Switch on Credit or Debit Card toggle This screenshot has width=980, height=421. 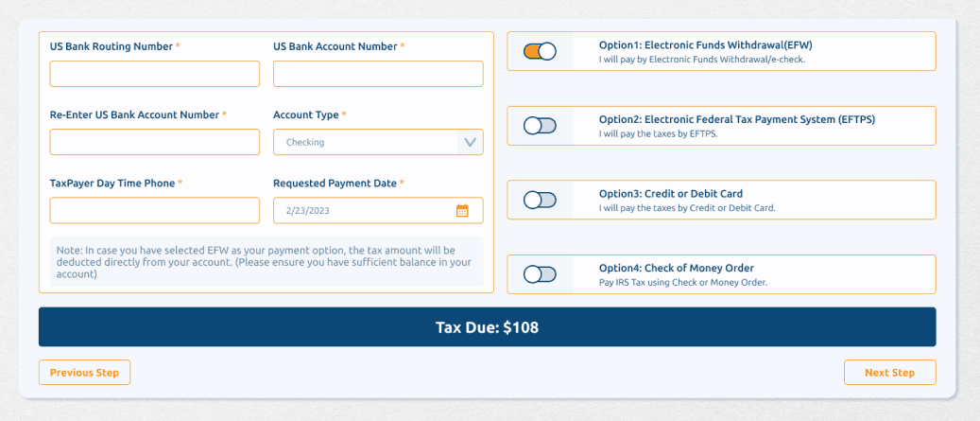coord(540,200)
